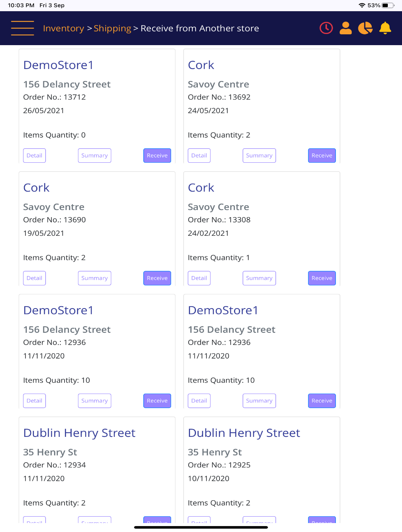Tap the battery indicator in status bar

point(388,5)
